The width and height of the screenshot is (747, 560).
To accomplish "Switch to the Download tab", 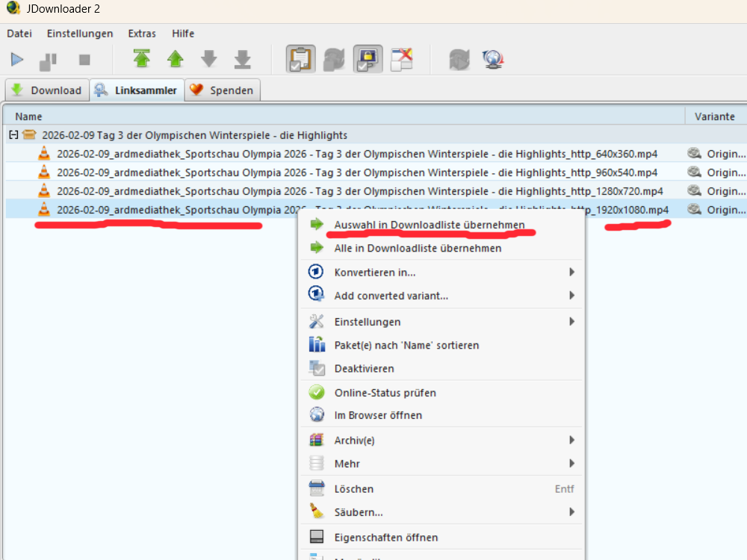I will click(47, 90).
